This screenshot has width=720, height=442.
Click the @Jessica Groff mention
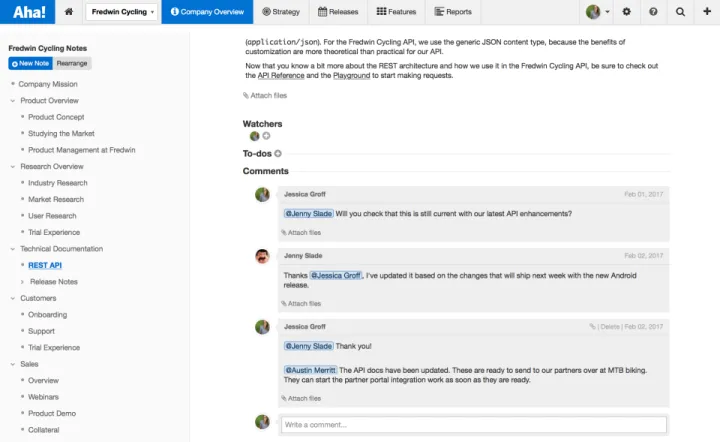pos(336,275)
